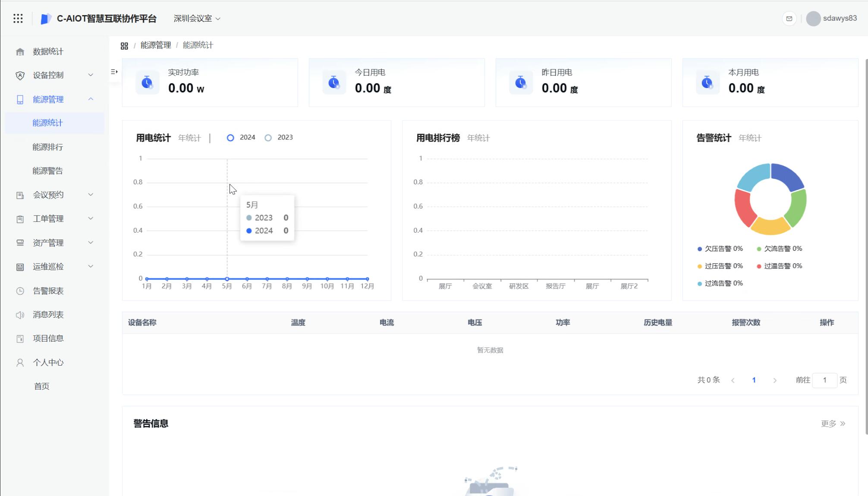Click the red donut chart segment
868x496 pixels.
[744, 208]
